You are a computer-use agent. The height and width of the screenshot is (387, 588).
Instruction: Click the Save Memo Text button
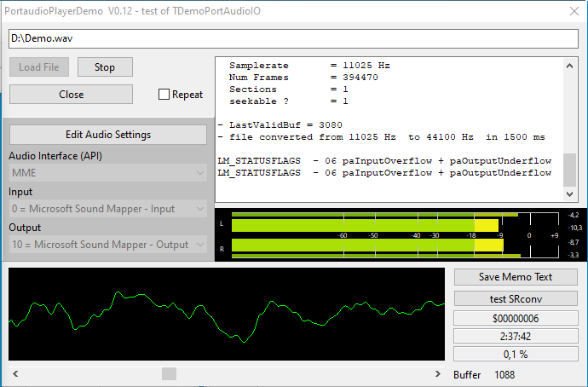coord(516,277)
